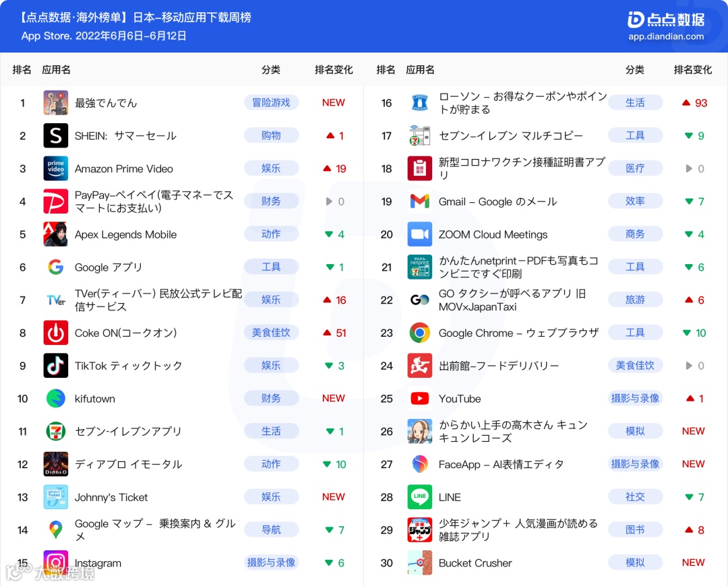Click the 医疗 category tag

[x=635, y=168]
